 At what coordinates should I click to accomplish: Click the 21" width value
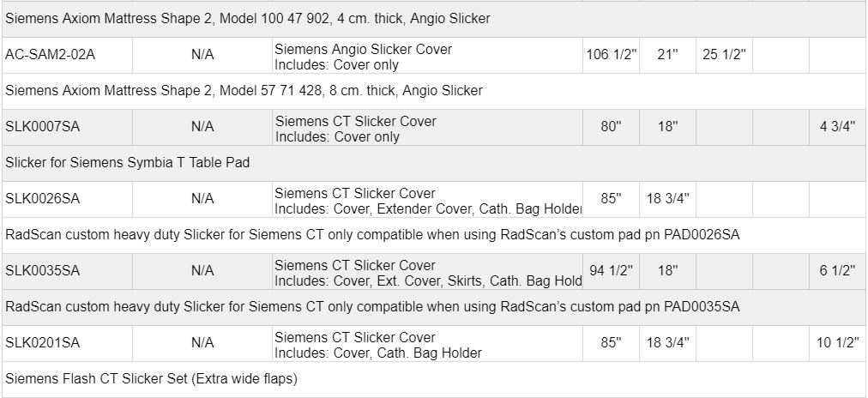pyautogui.click(x=666, y=55)
